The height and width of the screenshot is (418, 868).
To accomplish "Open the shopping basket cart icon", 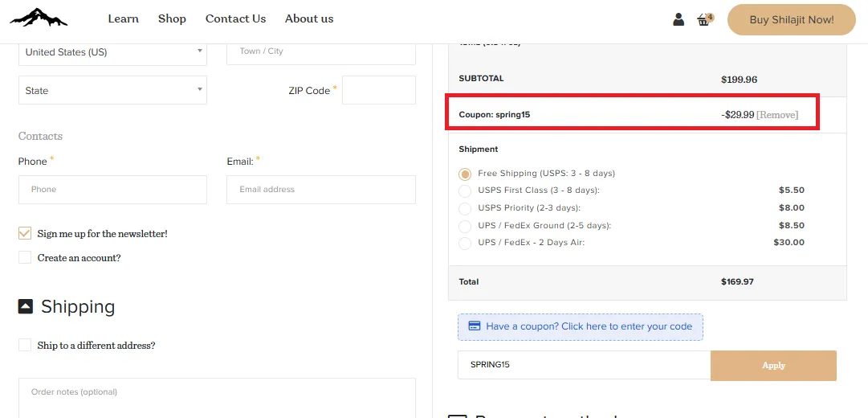I will pyautogui.click(x=704, y=20).
